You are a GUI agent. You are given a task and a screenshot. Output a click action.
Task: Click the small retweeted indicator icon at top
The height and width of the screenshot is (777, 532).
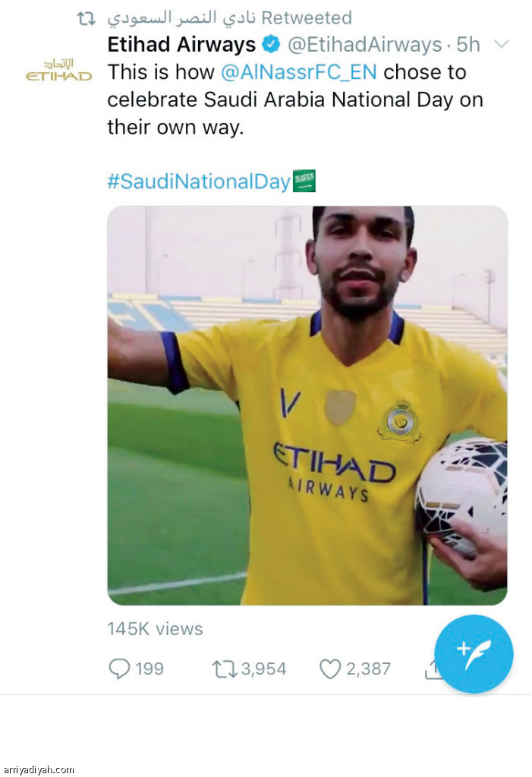click(87, 18)
